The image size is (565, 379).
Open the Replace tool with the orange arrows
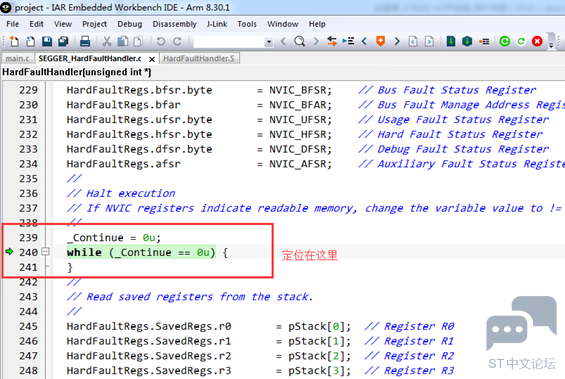coord(332,41)
